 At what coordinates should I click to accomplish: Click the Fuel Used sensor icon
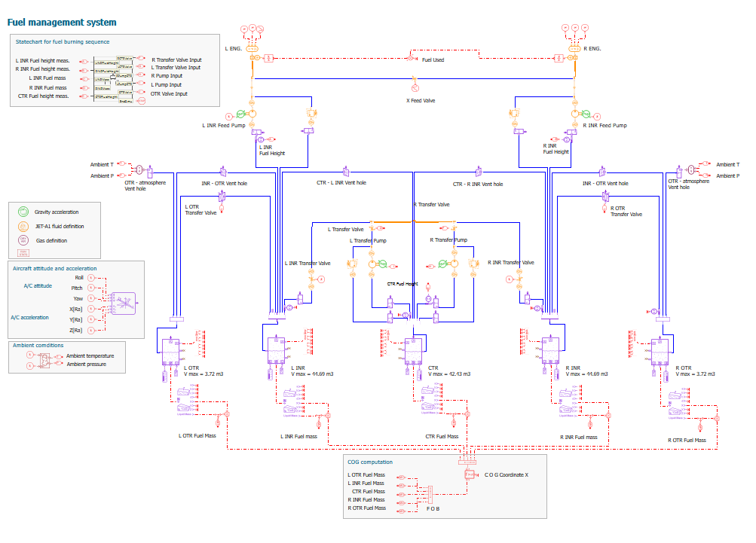[x=412, y=58]
